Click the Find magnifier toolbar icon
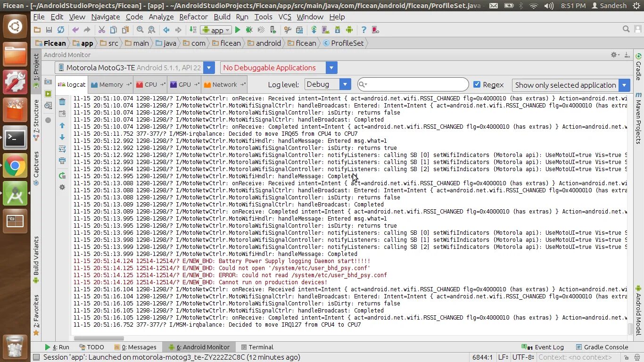 (140, 30)
